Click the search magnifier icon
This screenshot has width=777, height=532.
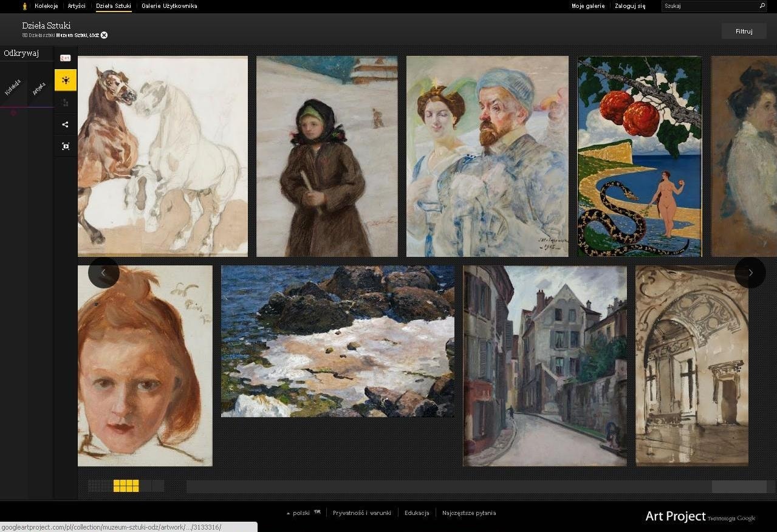pyautogui.click(x=762, y=6)
